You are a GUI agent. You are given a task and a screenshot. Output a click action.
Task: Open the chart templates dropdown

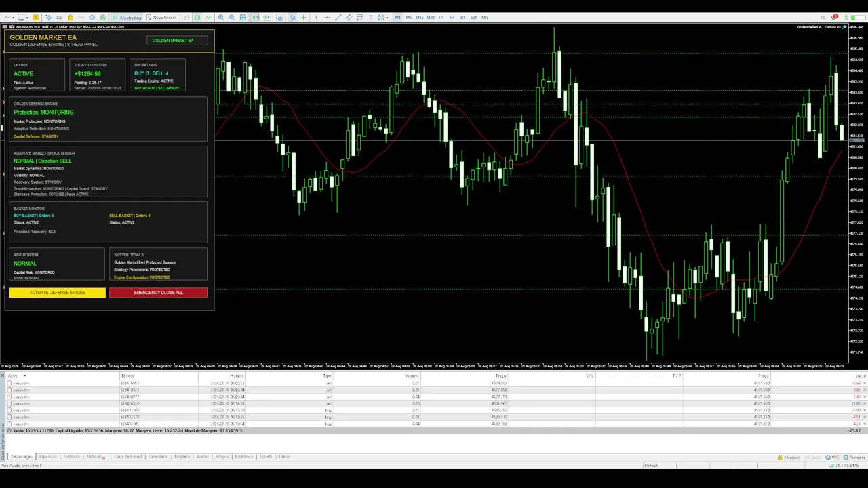point(23,18)
